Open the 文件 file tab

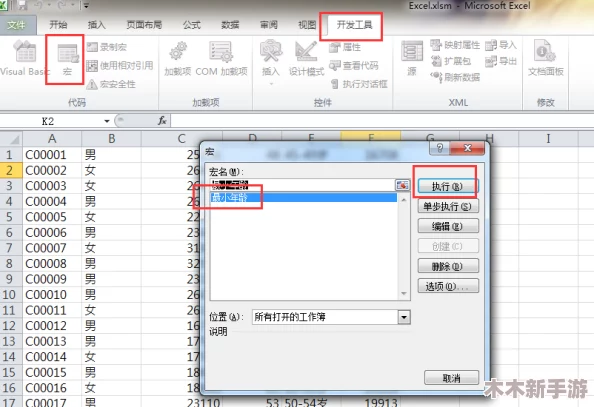coord(16,25)
